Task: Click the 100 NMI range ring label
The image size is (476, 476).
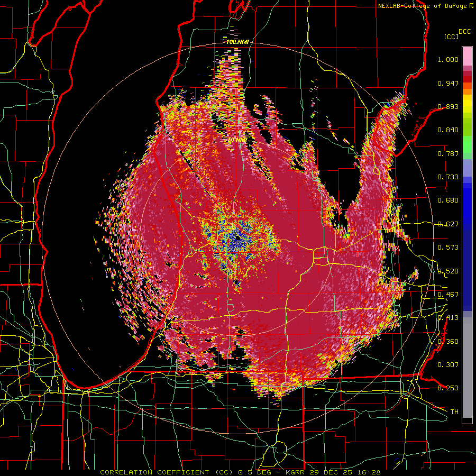Action: coord(237,42)
